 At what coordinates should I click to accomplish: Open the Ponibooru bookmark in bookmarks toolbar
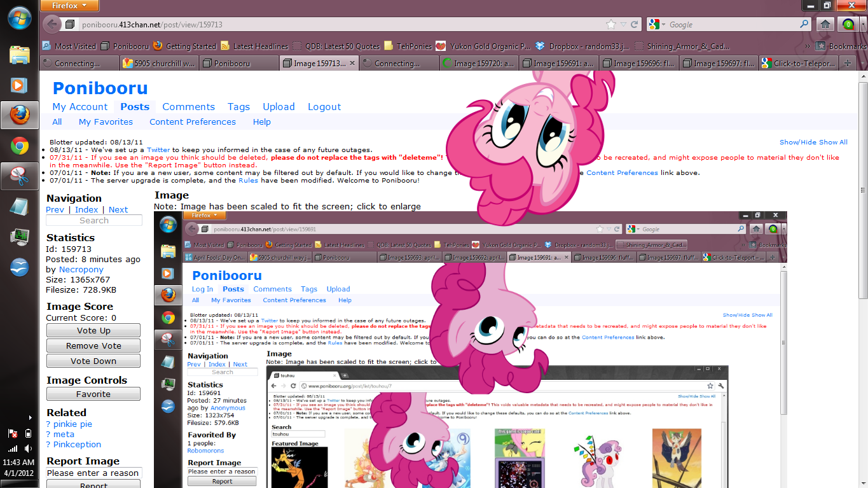(125, 46)
